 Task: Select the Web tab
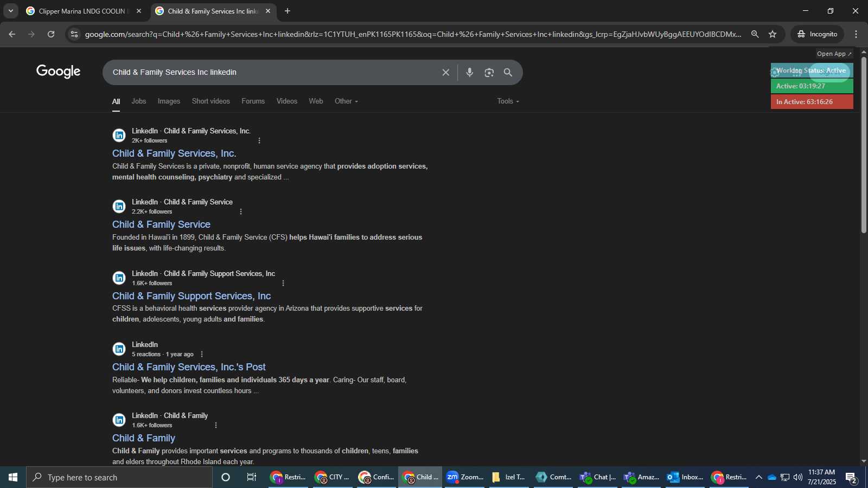[x=316, y=101]
